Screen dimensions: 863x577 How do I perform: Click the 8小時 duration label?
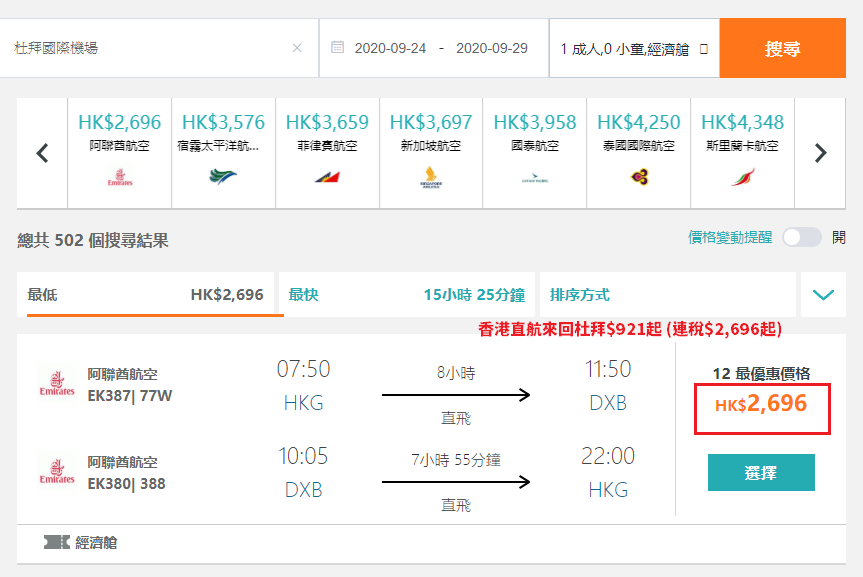[x=456, y=373]
